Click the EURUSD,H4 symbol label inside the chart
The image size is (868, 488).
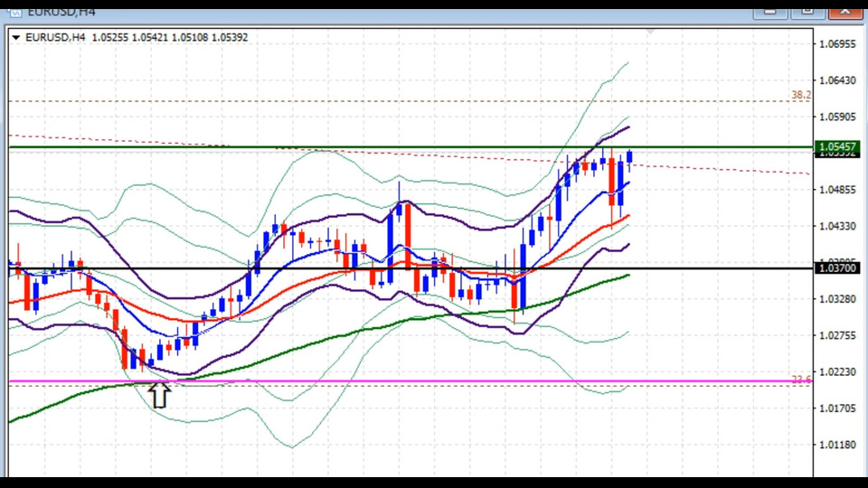click(x=55, y=38)
